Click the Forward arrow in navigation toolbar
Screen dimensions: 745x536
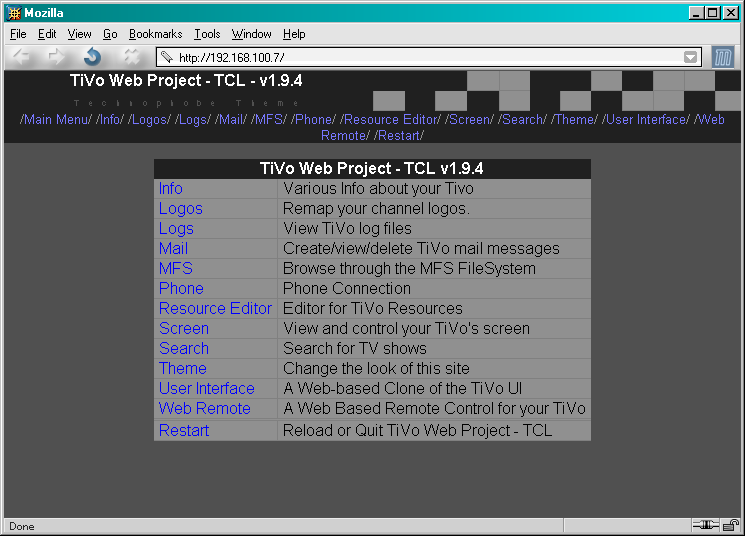(56, 57)
